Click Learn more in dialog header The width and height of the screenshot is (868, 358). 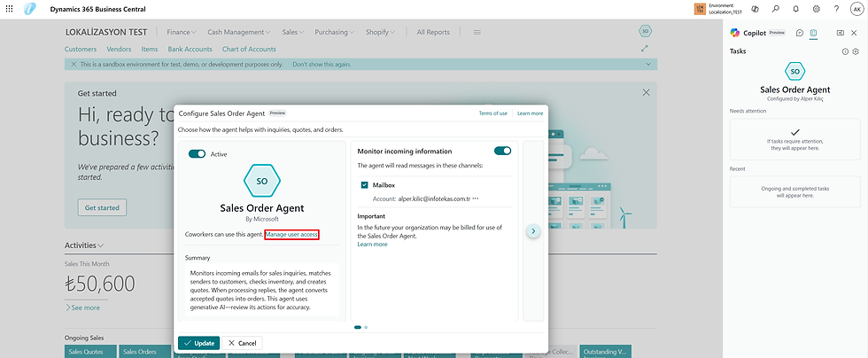click(531, 113)
